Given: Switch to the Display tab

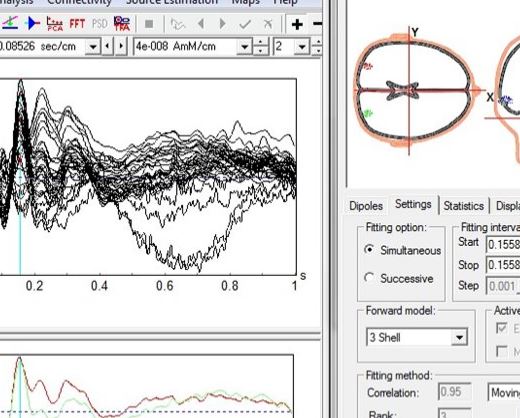Looking at the screenshot, I should (x=507, y=206).
